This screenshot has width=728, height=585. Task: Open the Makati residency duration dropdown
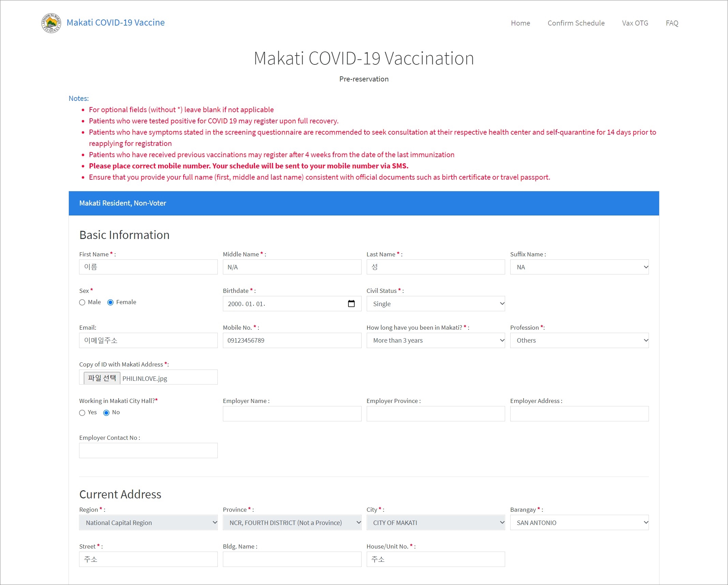[x=435, y=341]
